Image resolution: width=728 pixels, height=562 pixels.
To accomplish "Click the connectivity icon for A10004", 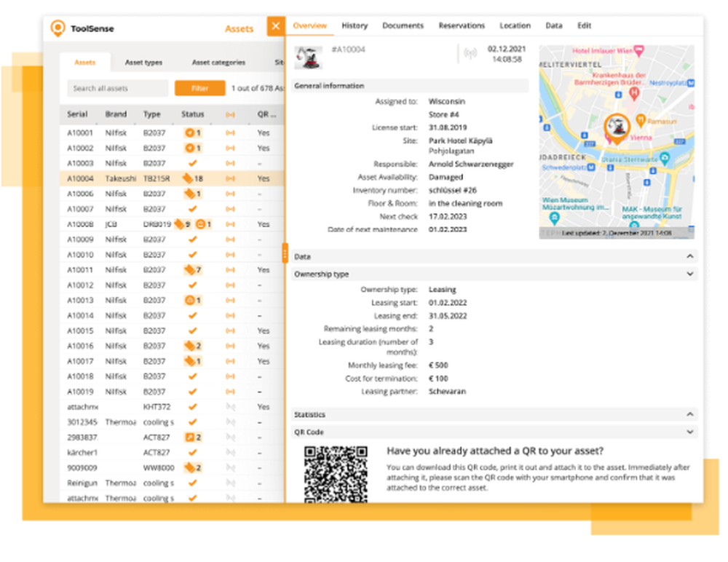I will pyautogui.click(x=230, y=178).
